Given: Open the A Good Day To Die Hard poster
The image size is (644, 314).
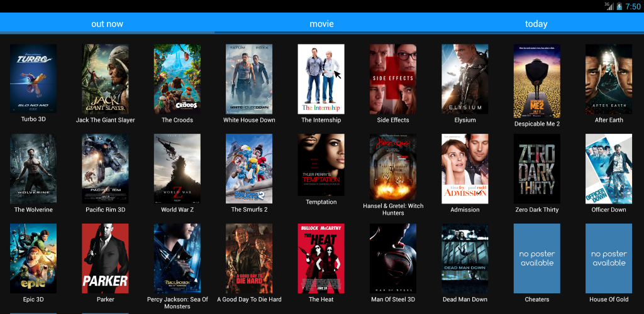Looking at the screenshot, I should click(249, 258).
